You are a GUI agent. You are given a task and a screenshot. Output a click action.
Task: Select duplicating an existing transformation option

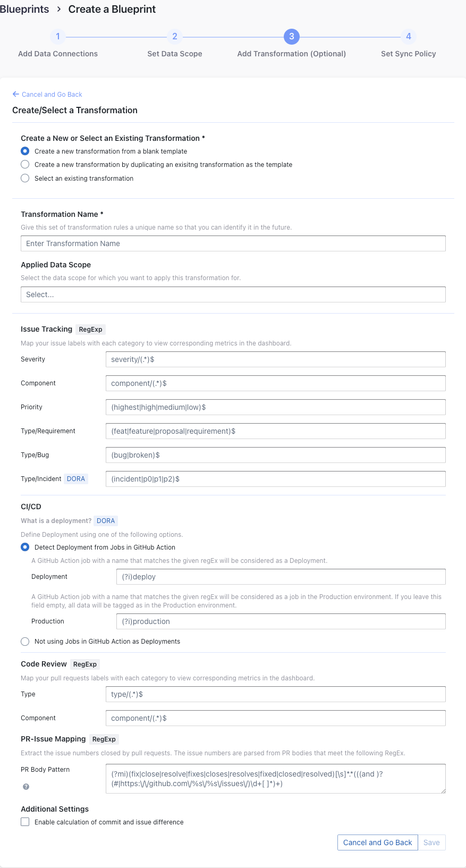click(x=25, y=165)
